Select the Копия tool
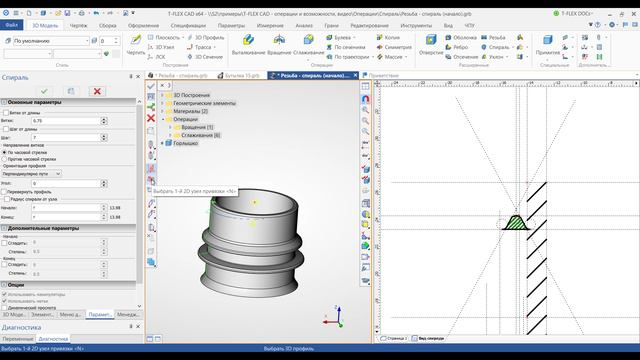Image resolution: width=640 pixels, height=360 pixels. click(388, 38)
